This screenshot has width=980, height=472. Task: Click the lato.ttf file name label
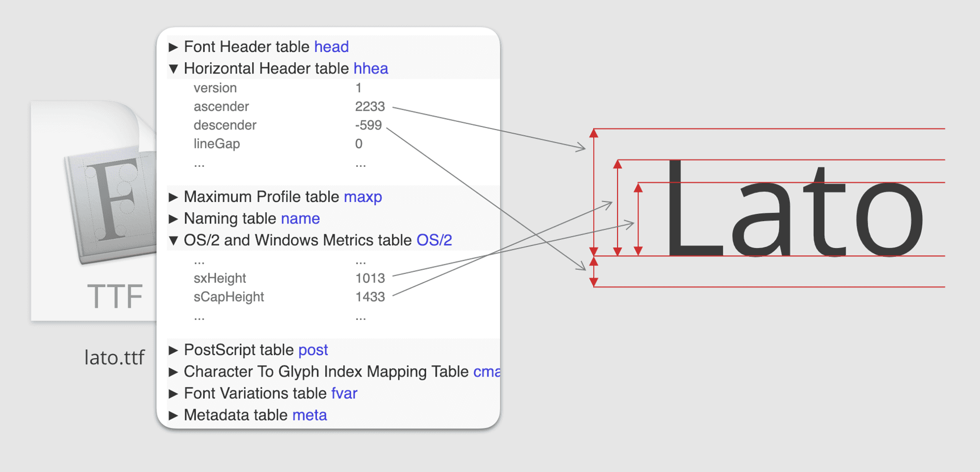pos(114,357)
